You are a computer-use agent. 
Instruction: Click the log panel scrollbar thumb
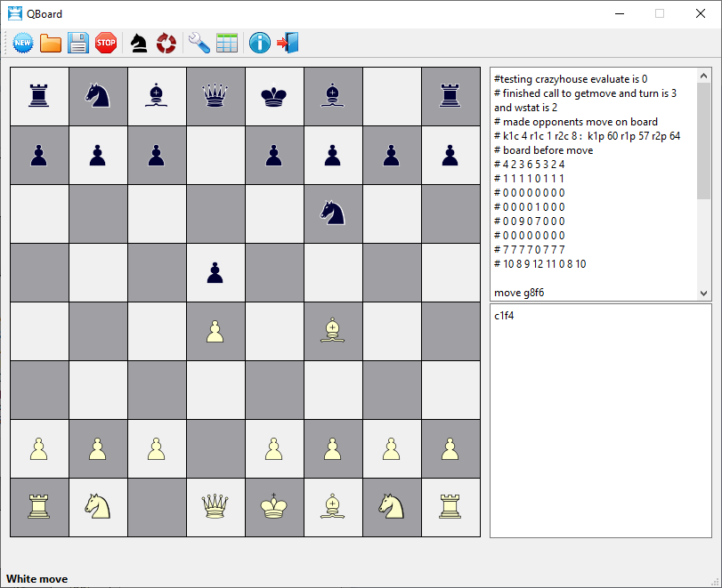(703, 141)
